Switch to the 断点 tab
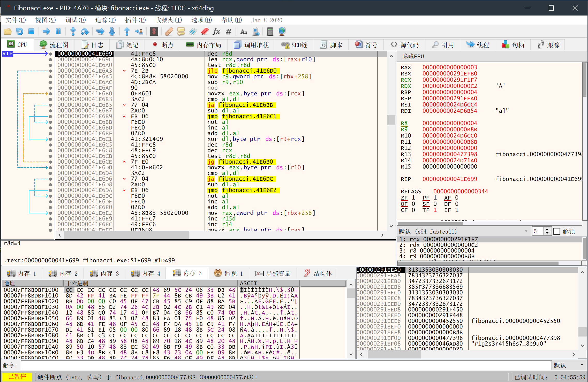The image size is (588, 382). pos(163,45)
